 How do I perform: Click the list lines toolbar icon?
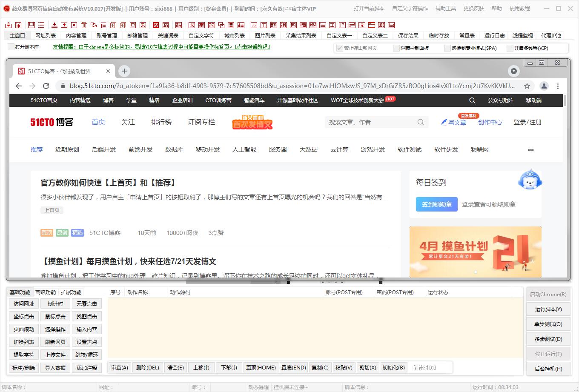pyautogui.click(x=41, y=25)
